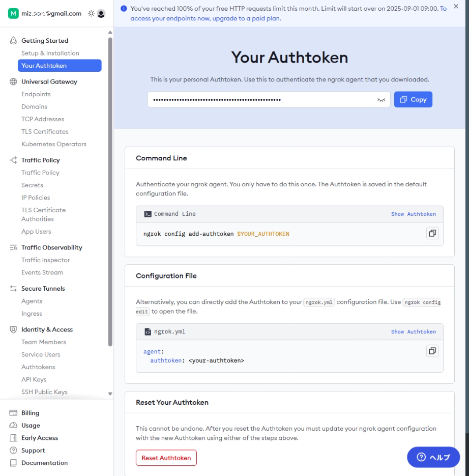Collapse the Traffic Policy section
This screenshot has height=476, width=469.
(40, 160)
